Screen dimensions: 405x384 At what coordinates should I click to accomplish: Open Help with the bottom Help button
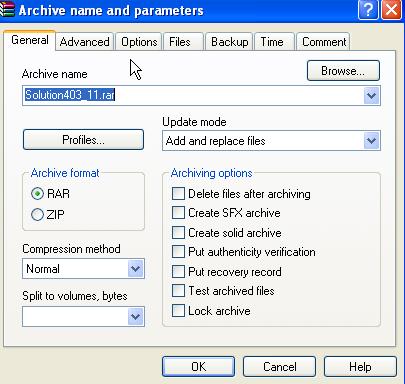[x=360, y=367]
